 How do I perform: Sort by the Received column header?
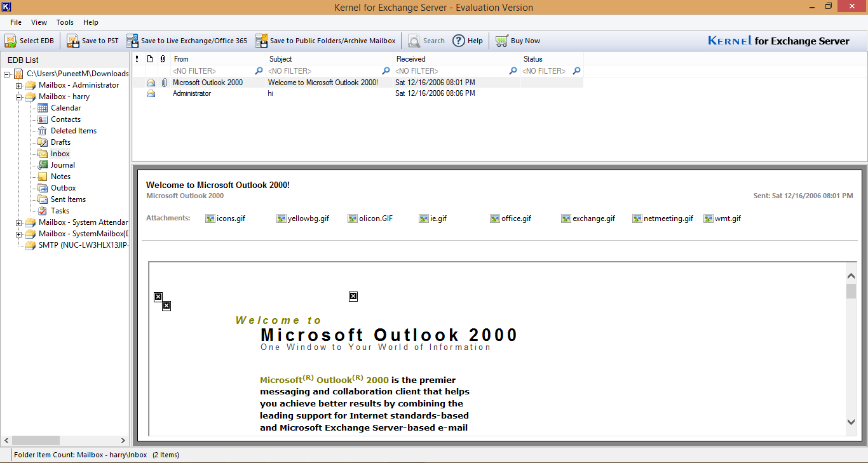[457, 59]
